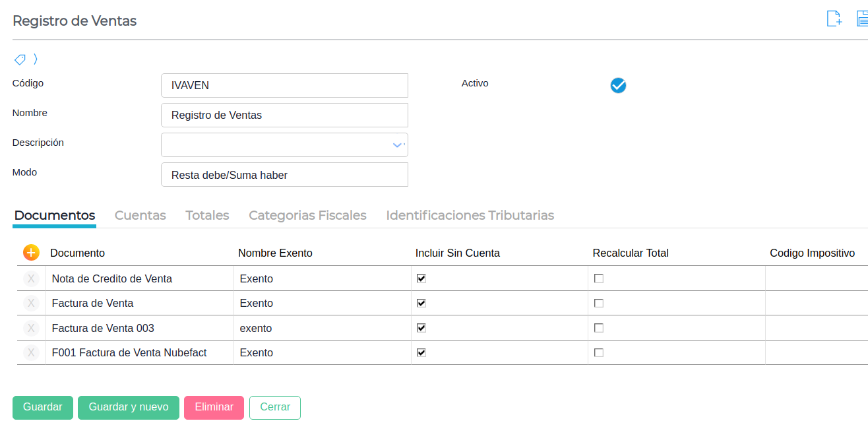Check Recalcular Total for F001 Nubefact row
868x423 pixels.
click(x=599, y=353)
